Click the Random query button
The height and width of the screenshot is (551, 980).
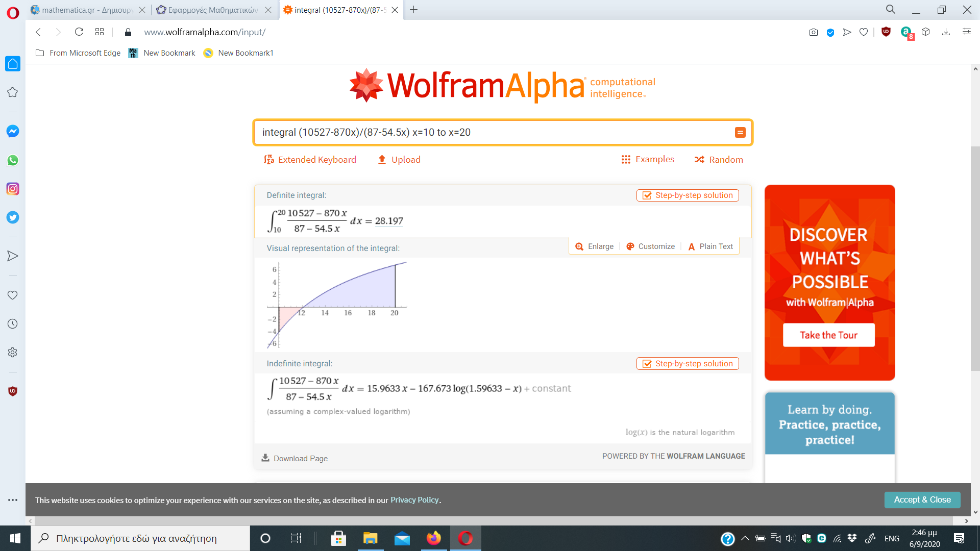point(719,160)
